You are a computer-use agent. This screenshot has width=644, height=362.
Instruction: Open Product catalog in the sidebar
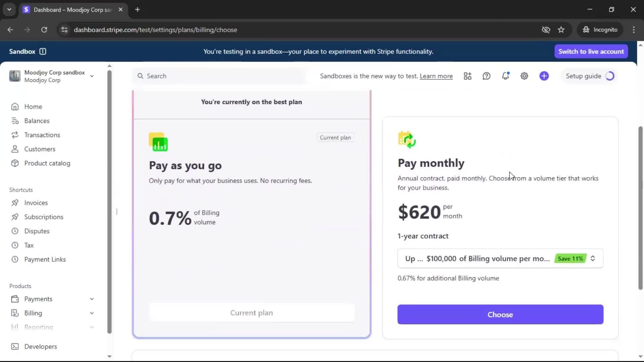coord(47,163)
